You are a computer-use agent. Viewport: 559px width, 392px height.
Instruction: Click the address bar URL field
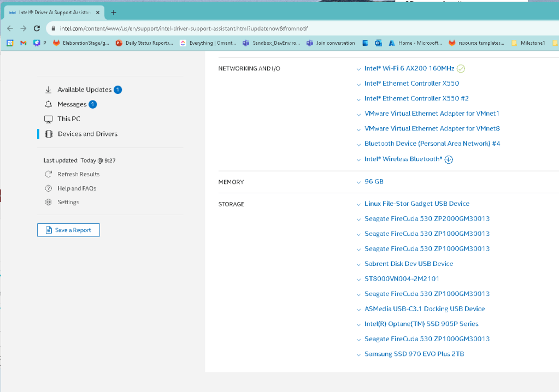pyautogui.click(x=303, y=28)
